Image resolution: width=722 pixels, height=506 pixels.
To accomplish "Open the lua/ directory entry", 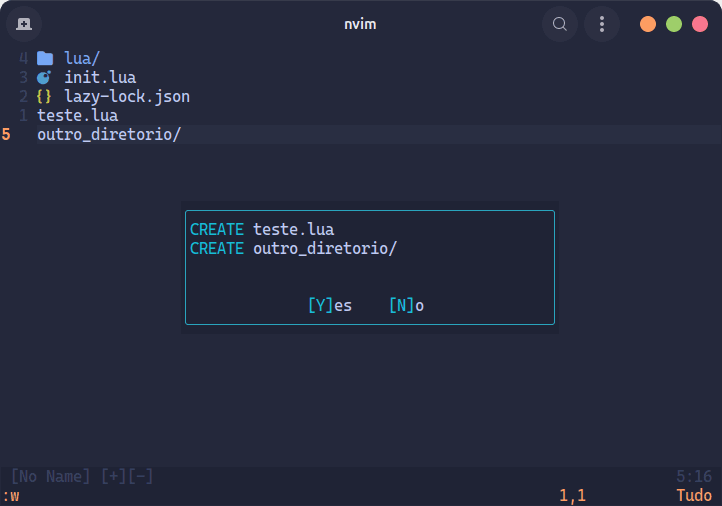I will (x=82, y=58).
